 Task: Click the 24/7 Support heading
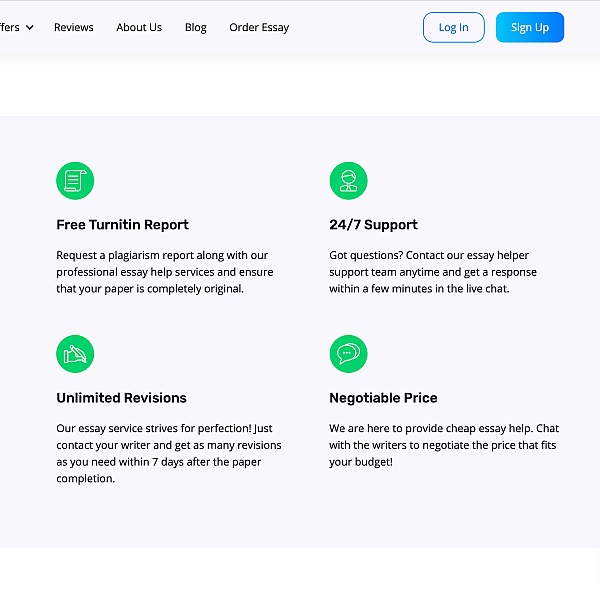373,225
